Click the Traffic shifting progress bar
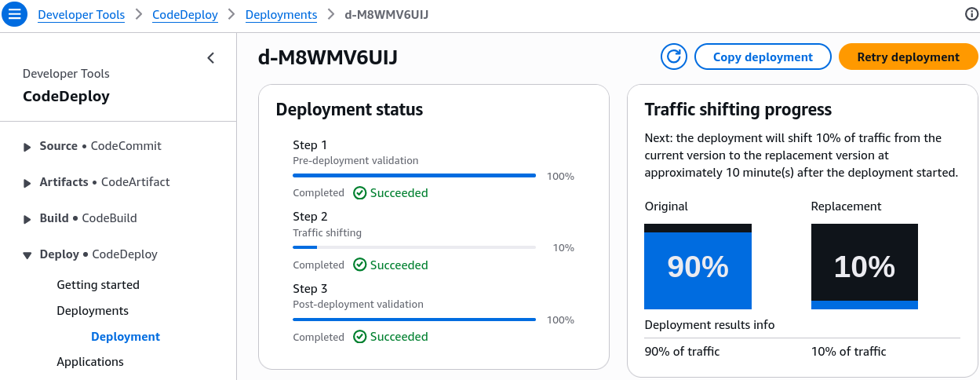This screenshot has width=980, height=380. click(414, 247)
